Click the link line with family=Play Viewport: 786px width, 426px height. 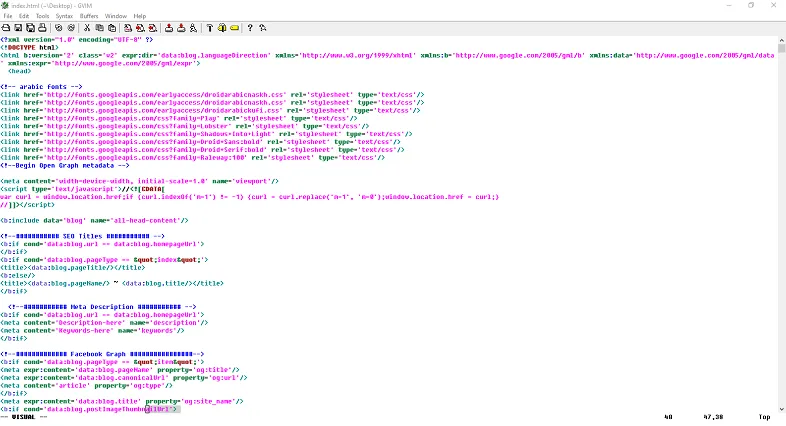pos(179,118)
